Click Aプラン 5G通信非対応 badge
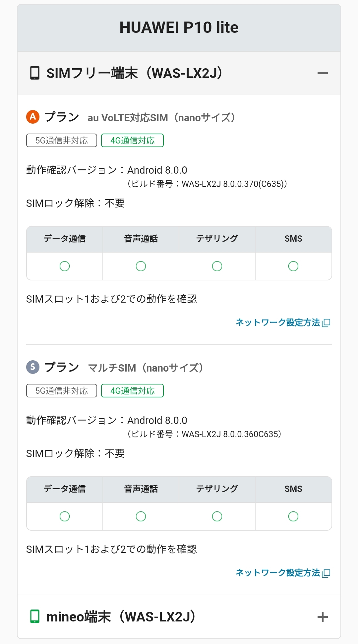The image size is (358, 644). coord(62,141)
